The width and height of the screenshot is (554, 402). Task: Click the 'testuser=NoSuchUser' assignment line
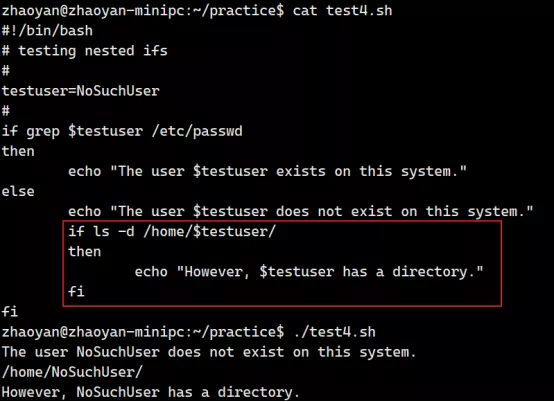point(81,91)
